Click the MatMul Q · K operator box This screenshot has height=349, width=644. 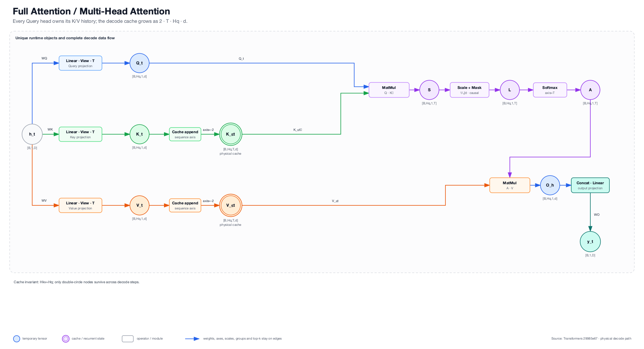pyautogui.click(x=389, y=90)
